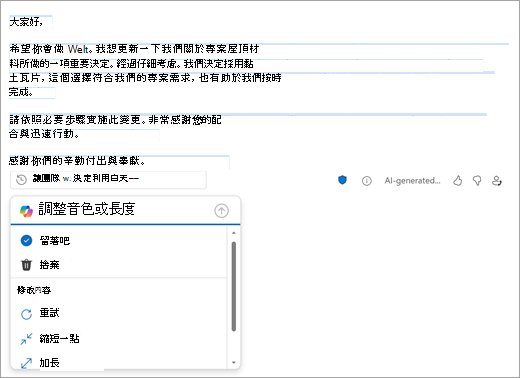Select the 留著吧 keep option
The image size is (520, 378).
pyautogui.click(x=119, y=240)
